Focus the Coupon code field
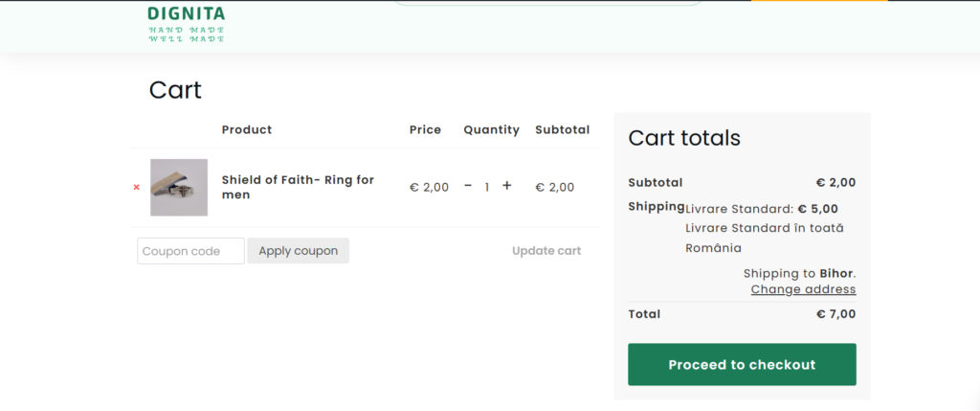 tap(190, 251)
